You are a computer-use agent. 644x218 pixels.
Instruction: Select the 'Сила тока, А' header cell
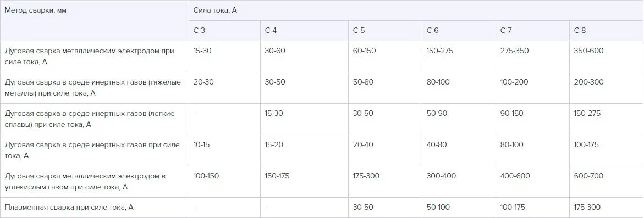416,10
